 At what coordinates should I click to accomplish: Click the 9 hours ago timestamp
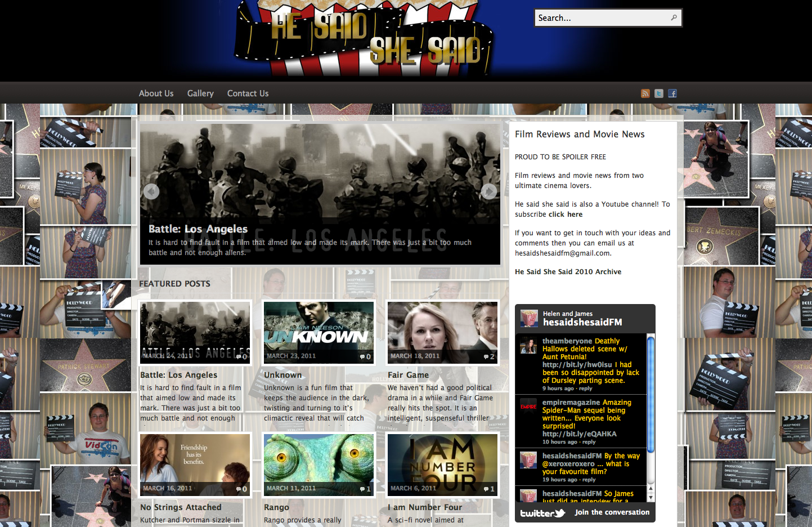pos(558,388)
